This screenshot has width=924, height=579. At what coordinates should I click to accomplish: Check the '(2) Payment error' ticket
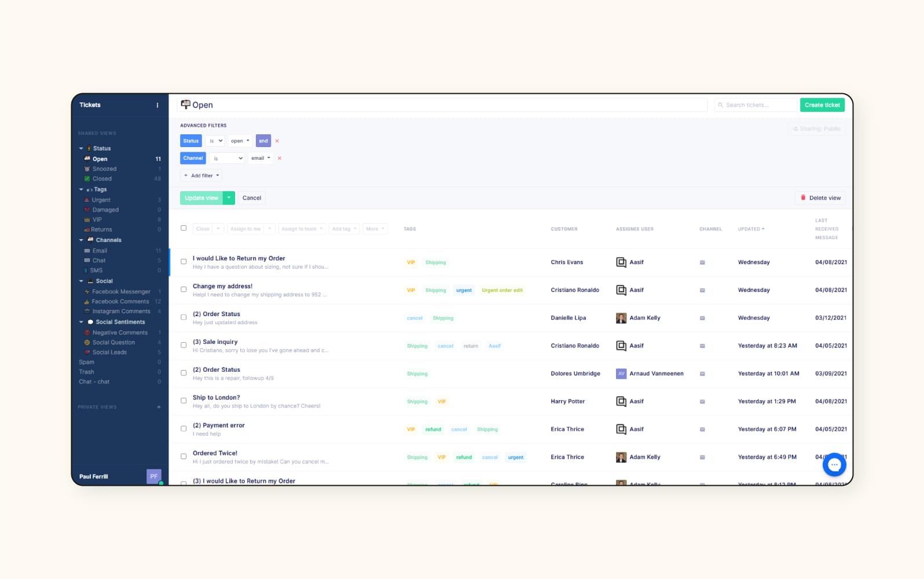point(184,428)
